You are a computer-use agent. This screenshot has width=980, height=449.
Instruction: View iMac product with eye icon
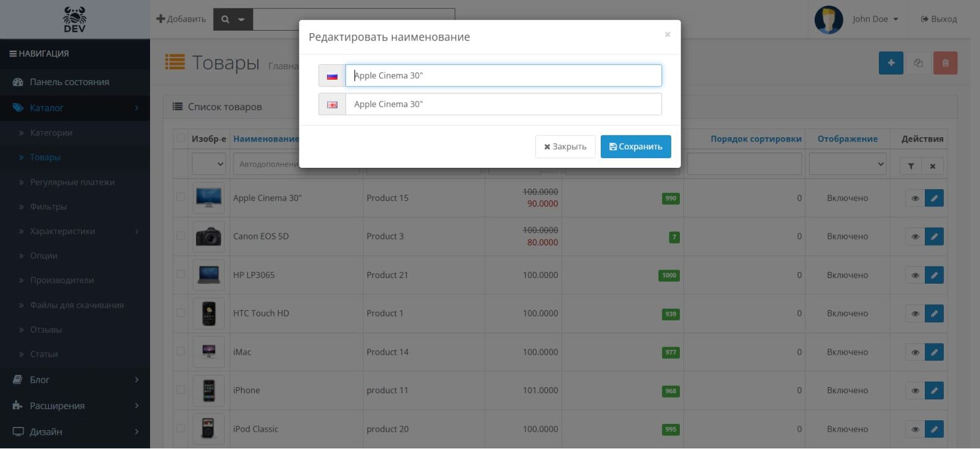point(915,352)
